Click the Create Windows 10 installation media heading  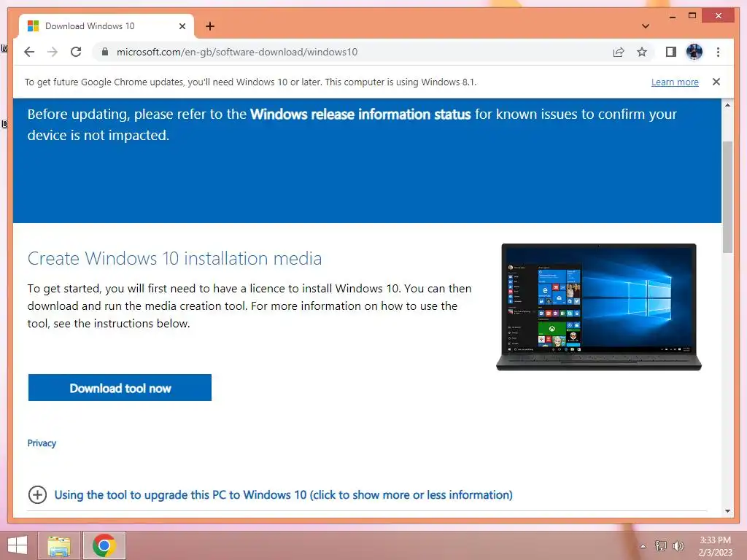174,259
